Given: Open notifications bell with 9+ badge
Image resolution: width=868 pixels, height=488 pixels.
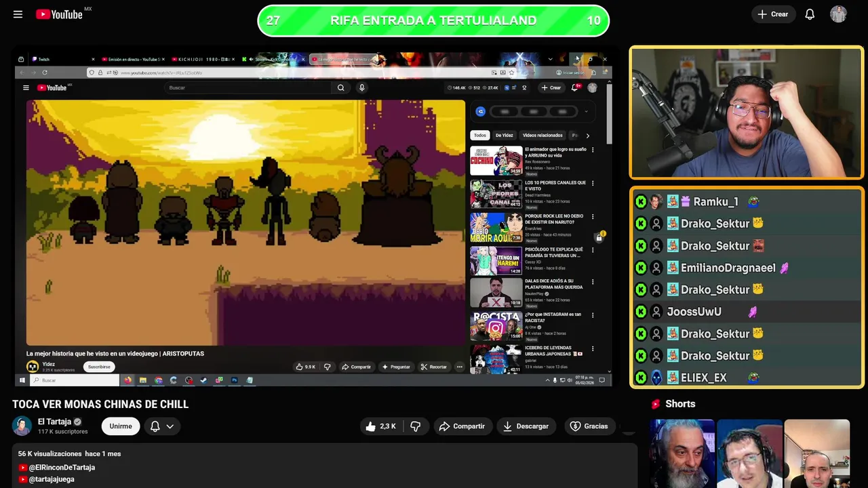Looking at the screenshot, I should point(576,87).
